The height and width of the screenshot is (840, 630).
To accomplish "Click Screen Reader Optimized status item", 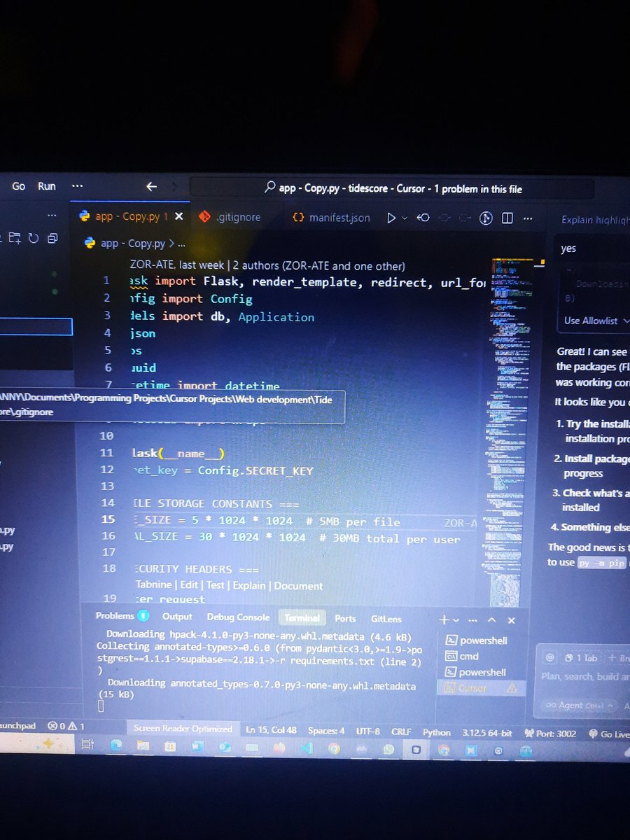I will [183, 729].
